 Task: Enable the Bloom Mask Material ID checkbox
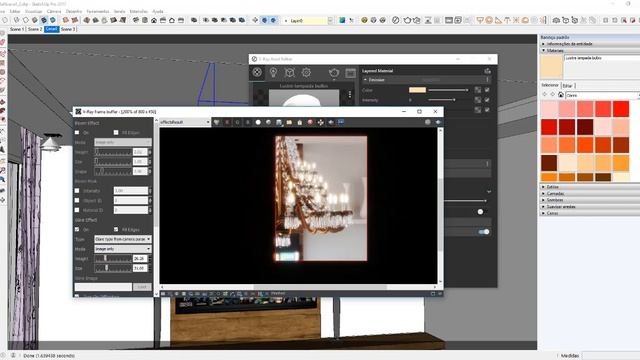(77, 210)
